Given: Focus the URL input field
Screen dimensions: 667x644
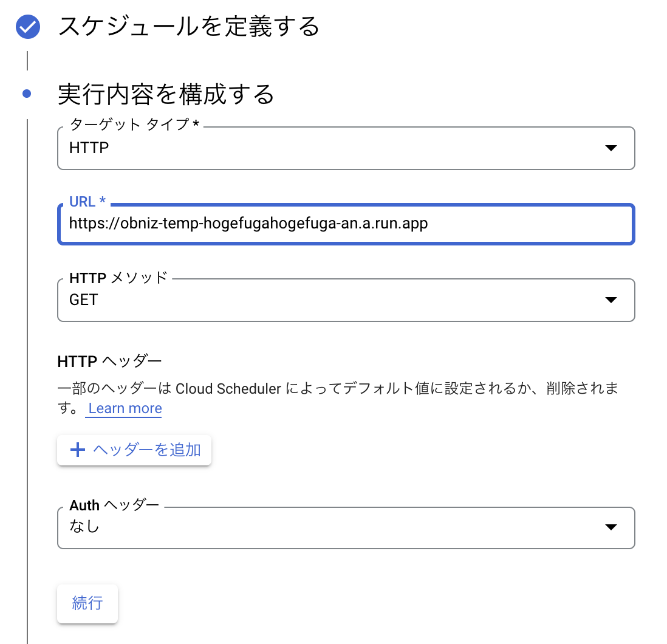Looking at the screenshot, I should point(346,224).
